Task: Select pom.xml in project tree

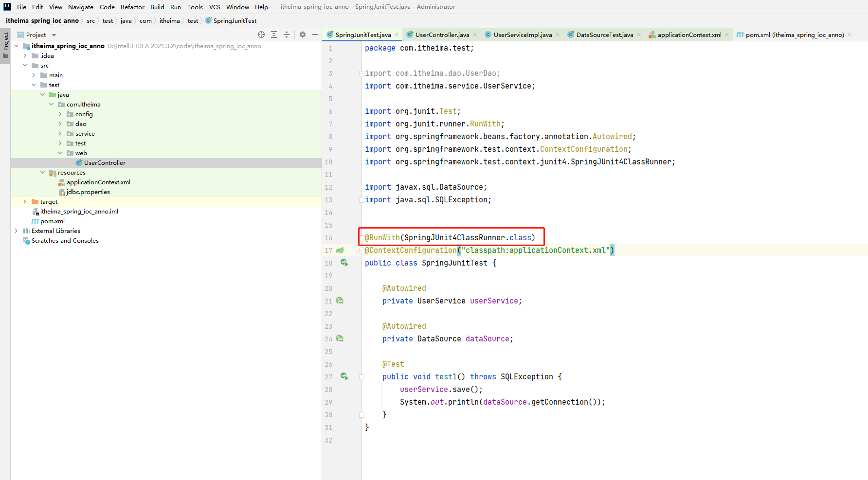Action: [x=166, y=221]
